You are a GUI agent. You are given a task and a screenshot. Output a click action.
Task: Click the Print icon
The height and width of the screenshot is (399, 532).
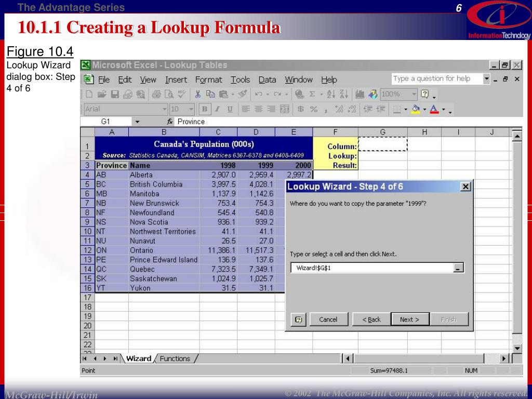(x=156, y=95)
